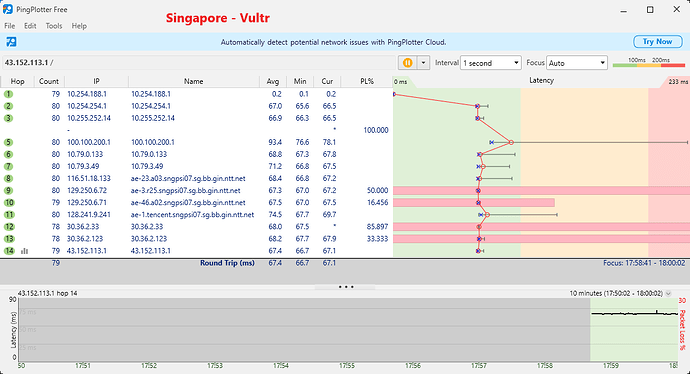Select hop 11 green circle icon
The width and height of the screenshot is (690, 374).
click(x=9, y=215)
